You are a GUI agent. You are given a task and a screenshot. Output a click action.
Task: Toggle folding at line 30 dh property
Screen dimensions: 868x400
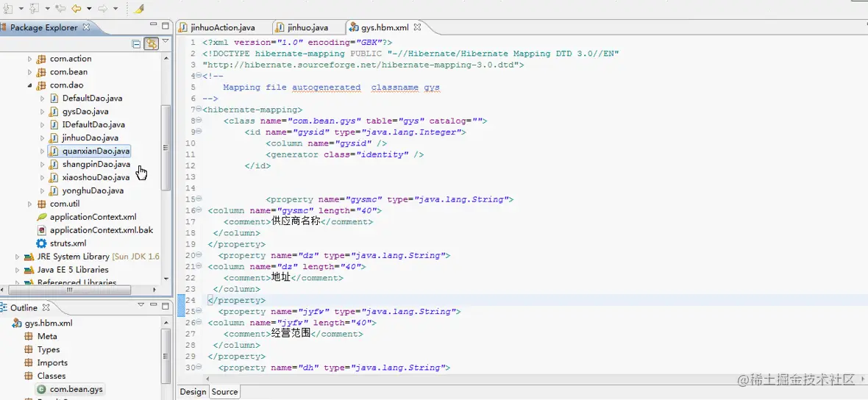pos(198,368)
